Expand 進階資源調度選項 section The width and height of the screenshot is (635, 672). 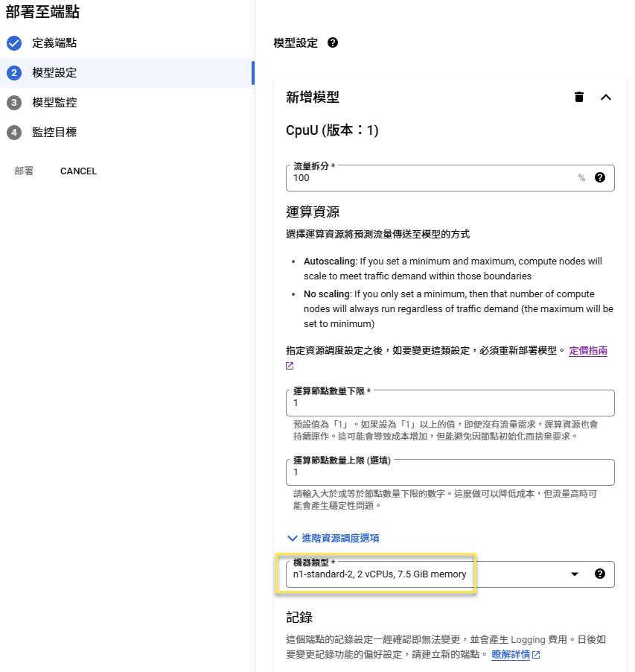coord(333,538)
